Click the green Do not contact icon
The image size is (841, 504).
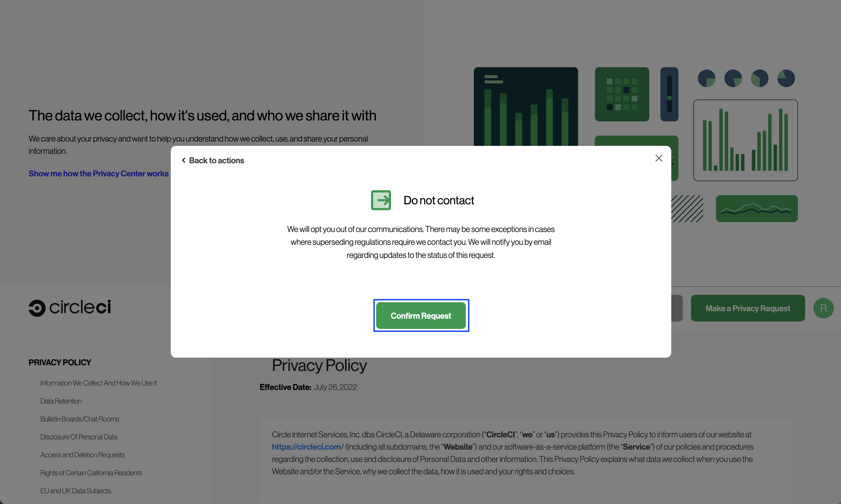click(381, 200)
